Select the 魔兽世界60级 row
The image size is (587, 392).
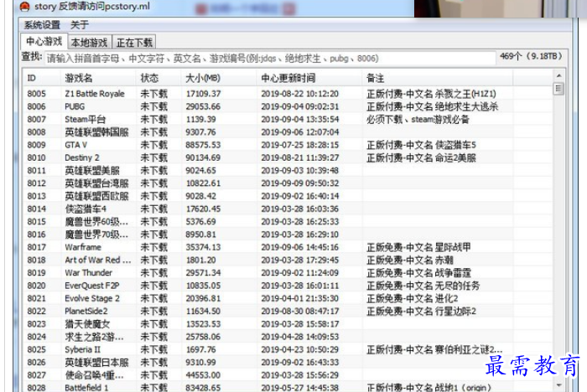[x=288, y=221]
